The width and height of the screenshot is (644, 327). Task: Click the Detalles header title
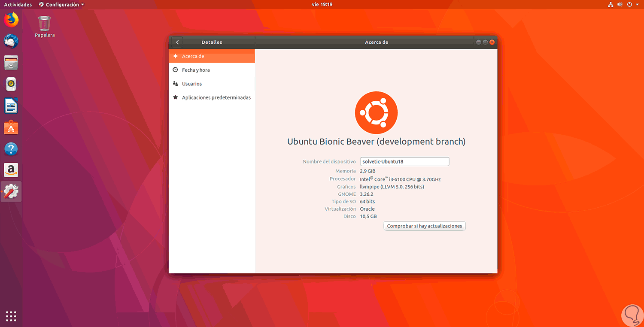click(x=212, y=42)
